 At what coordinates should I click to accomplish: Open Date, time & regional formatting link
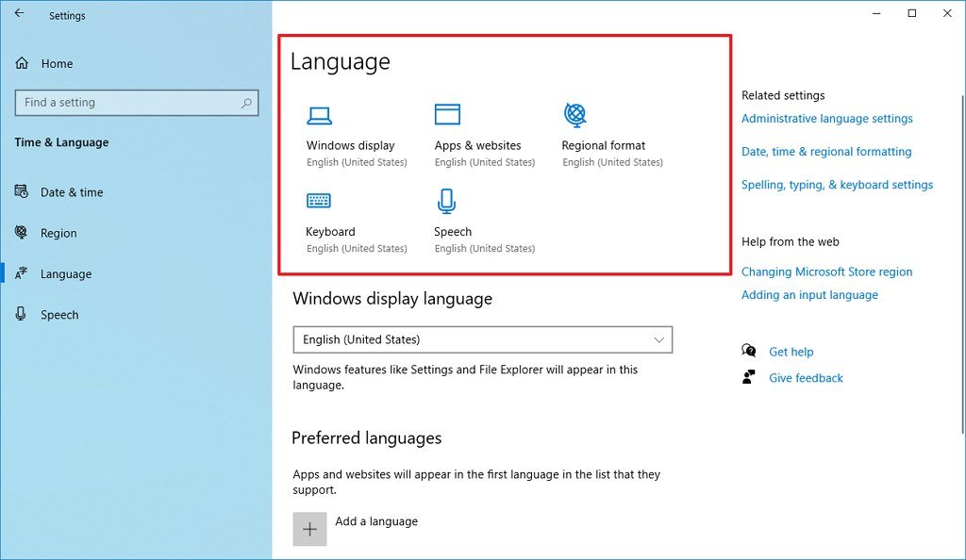[x=825, y=152]
